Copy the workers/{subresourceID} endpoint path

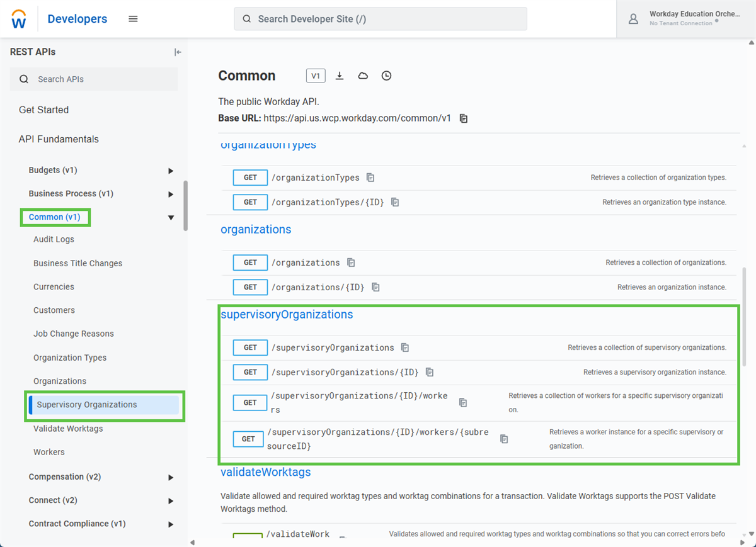click(504, 439)
